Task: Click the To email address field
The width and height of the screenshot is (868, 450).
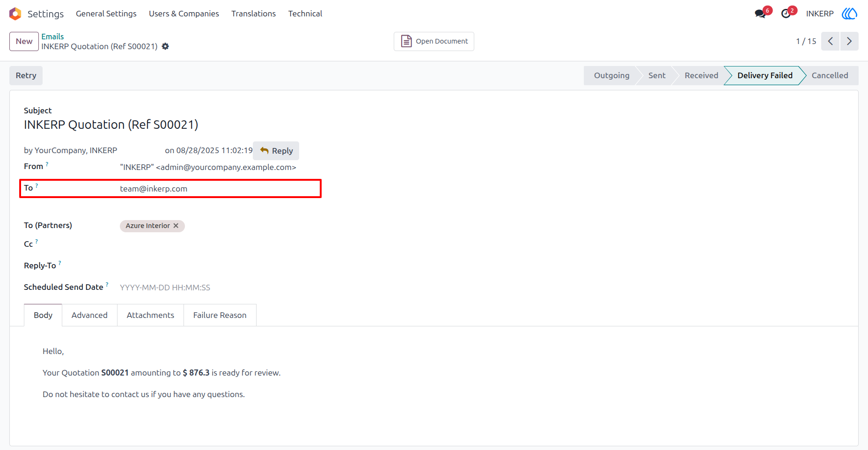Action: click(x=220, y=189)
